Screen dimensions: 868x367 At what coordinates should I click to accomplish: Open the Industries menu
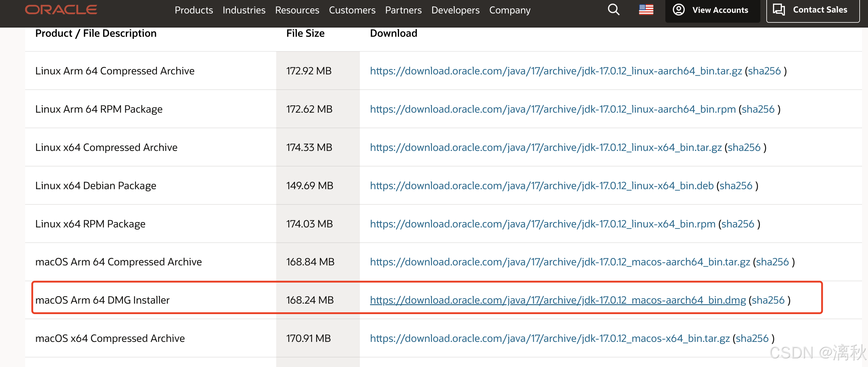(x=244, y=10)
